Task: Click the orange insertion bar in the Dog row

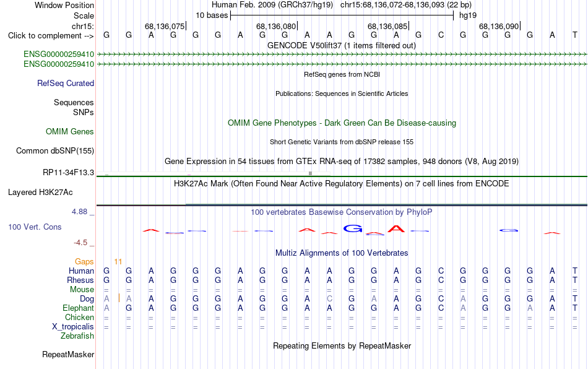Action: [119, 298]
